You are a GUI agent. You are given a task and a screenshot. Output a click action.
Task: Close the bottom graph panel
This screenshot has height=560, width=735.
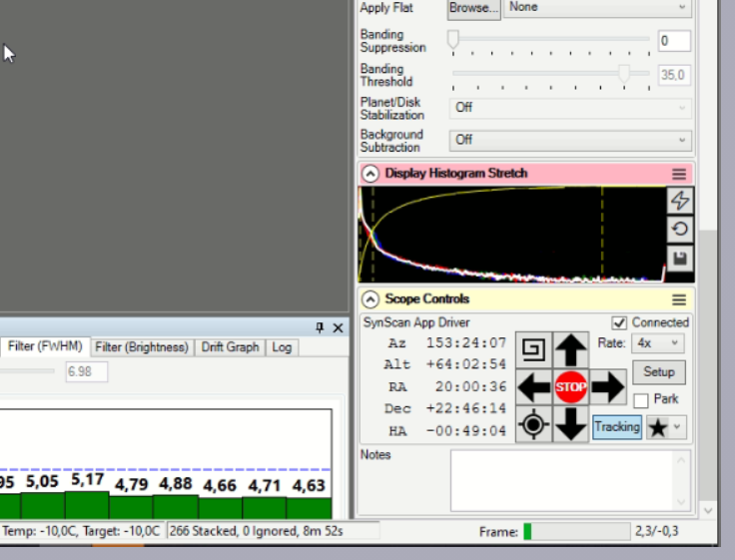point(338,328)
